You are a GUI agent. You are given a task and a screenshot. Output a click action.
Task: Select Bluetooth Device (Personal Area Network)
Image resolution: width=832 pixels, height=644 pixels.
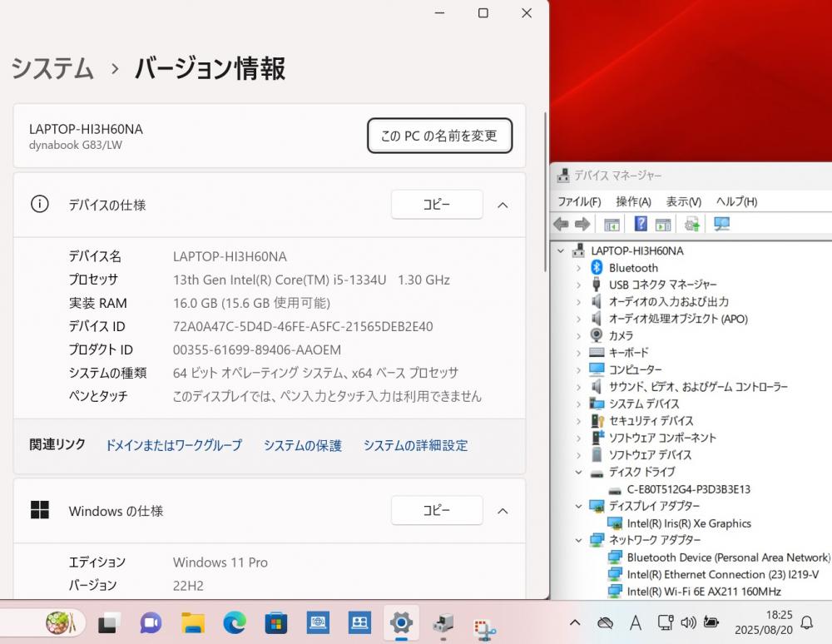728,557
